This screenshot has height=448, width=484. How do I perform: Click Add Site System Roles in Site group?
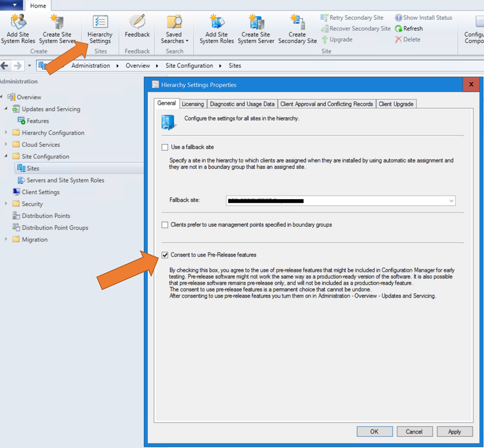click(x=217, y=30)
